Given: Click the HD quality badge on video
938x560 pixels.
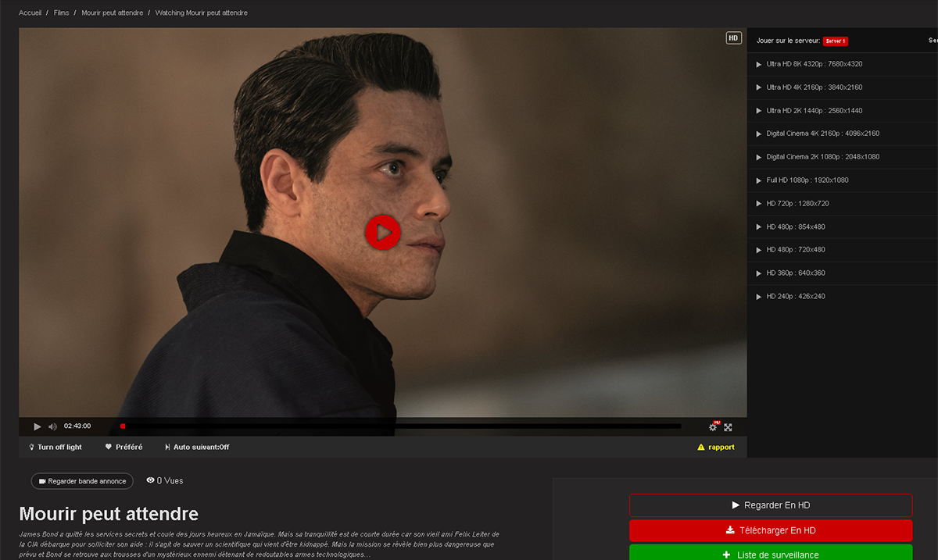Looking at the screenshot, I should pyautogui.click(x=733, y=37).
